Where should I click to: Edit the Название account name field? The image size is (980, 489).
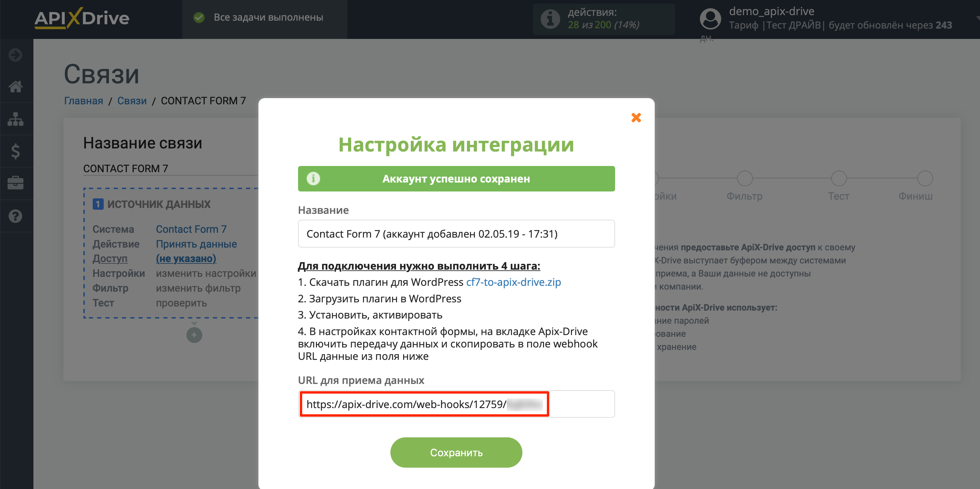click(x=456, y=233)
